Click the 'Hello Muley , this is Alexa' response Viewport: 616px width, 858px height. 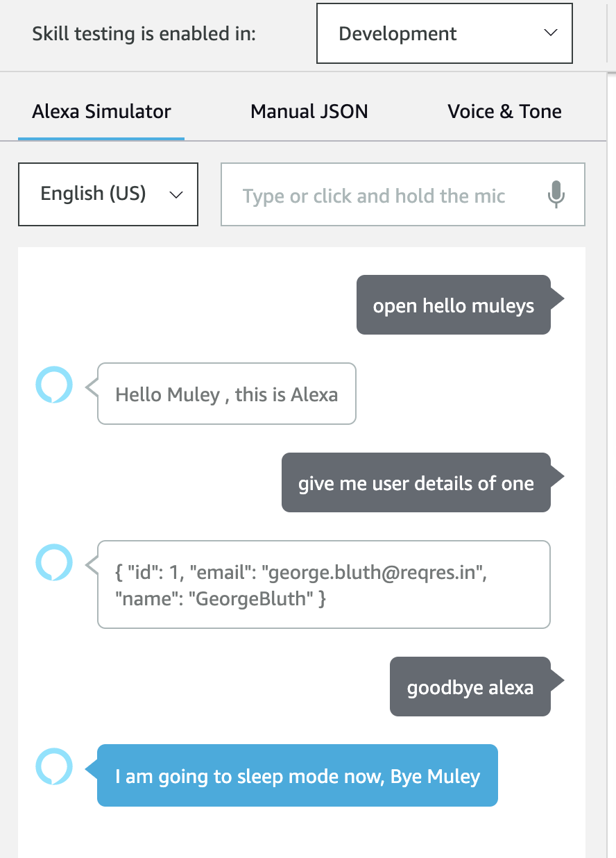click(x=227, y=394)
